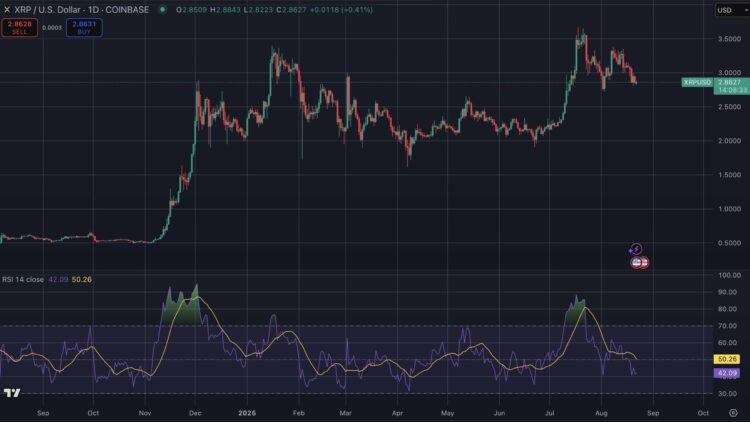Click the change value +0.0118 (+0.41%)
The height and width of the screenshot is (422, 750).
point(341,10)
